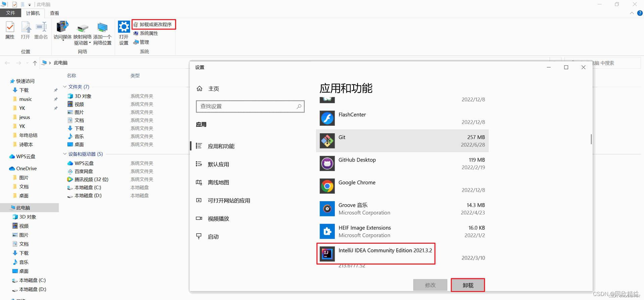This screenshot has width=644, height=300.
Task: Select GitHub Desktop in the apps list
Action: coord(402,164)
